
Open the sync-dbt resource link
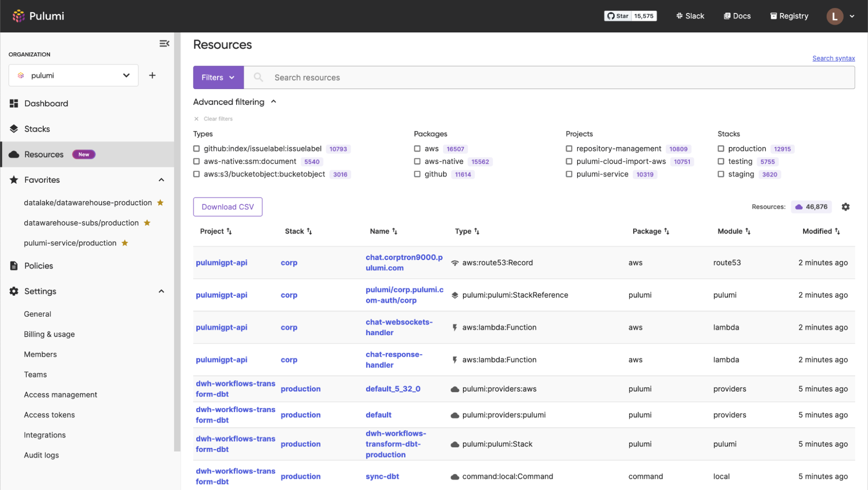pyautogui.click(x=382, y=476)
